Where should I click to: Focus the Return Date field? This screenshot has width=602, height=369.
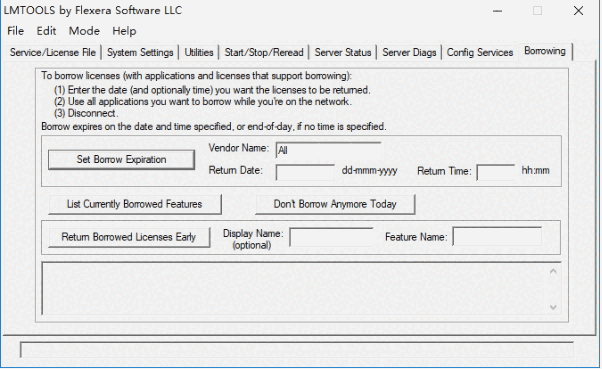(x=305, y=172)
